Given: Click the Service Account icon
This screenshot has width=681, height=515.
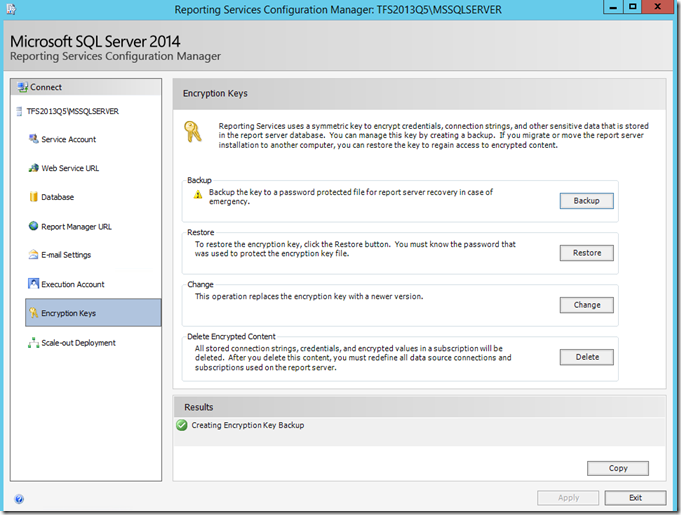Looking at the screenshot, I should point(33,139).
